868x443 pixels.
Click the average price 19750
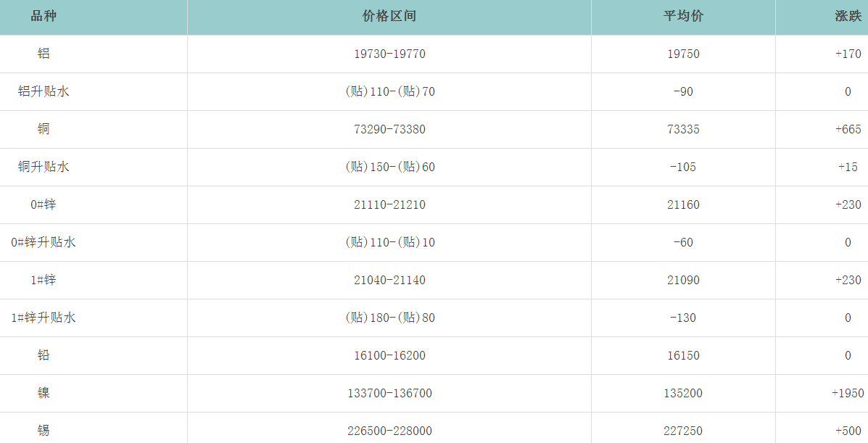[x=683, y=54]
